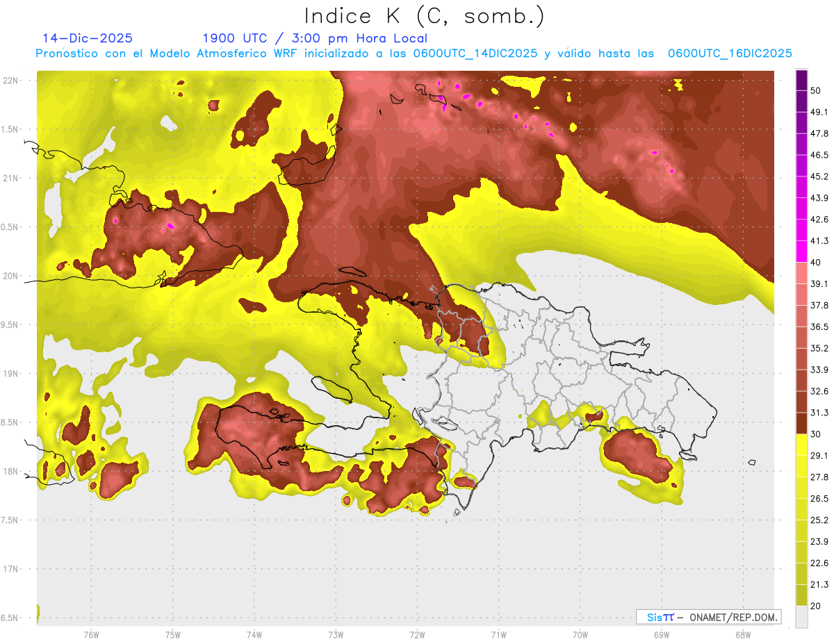
Task: Click the '0600UTC_14DIC2025' initialization time text
Action: [x=475, y=53]
